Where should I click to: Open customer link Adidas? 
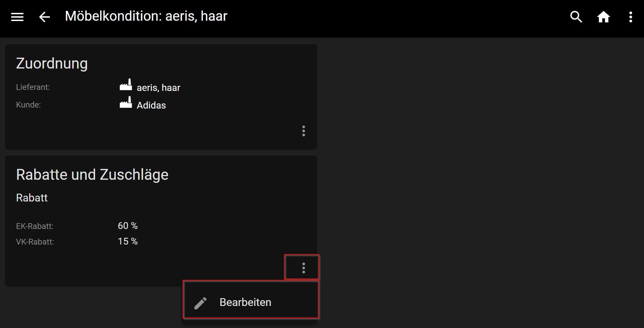tap(151, 105)
